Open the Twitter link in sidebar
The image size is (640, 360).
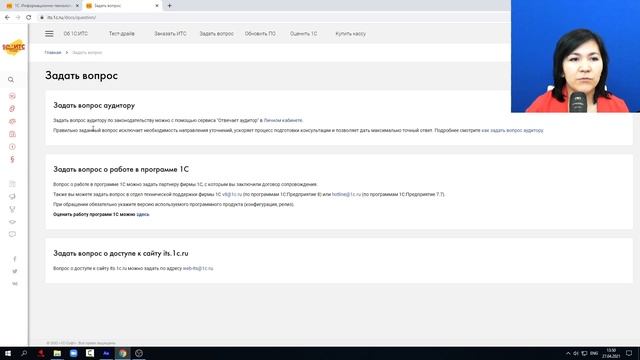tap(15, 271)
